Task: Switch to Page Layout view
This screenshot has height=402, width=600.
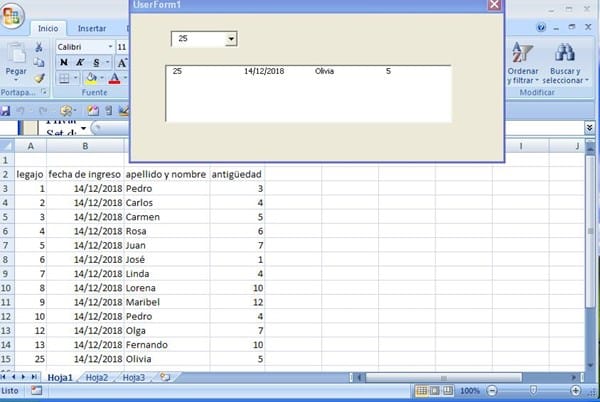Action: 435,391
